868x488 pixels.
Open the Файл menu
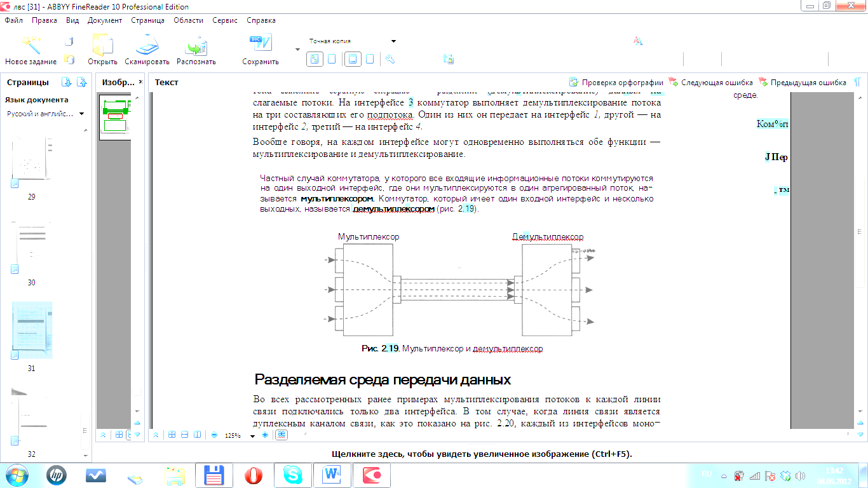tap(14, 20)
